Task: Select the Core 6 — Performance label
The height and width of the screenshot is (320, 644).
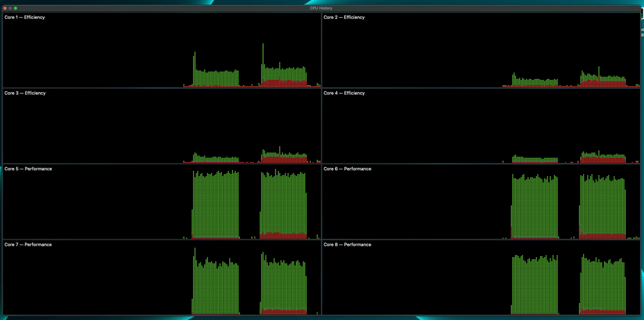Action: click(347, 169)
